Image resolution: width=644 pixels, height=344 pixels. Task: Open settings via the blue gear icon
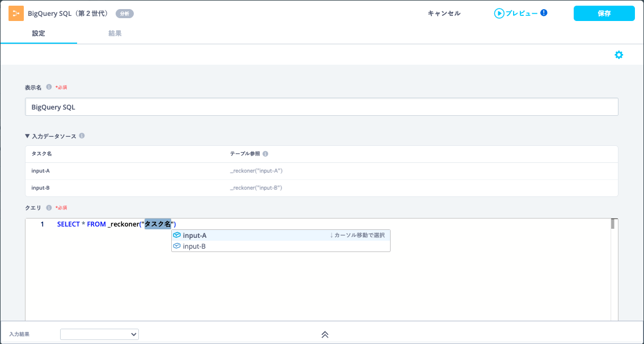click(618, 54)
